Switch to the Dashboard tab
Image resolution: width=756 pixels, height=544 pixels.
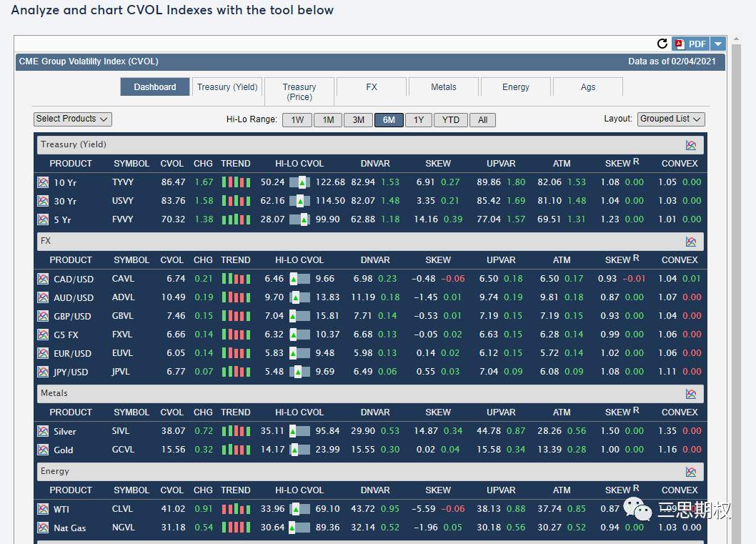pyautogui.click(x=155, y=86)
